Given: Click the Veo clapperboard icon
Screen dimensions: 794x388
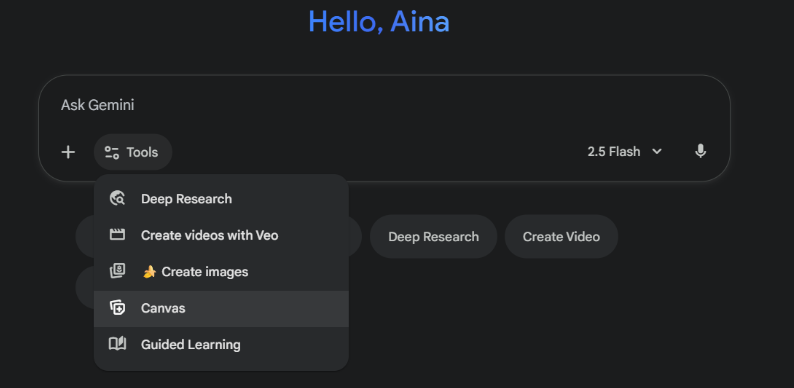Looking at the screenshot, I should pyautogui.click(x=117, y=235).
